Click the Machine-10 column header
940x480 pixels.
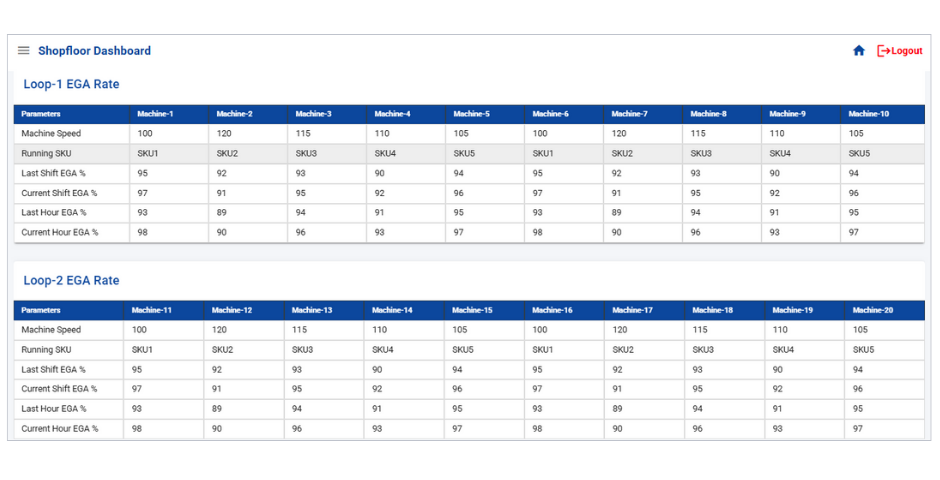pyautogui.click(x=869, y=114)
